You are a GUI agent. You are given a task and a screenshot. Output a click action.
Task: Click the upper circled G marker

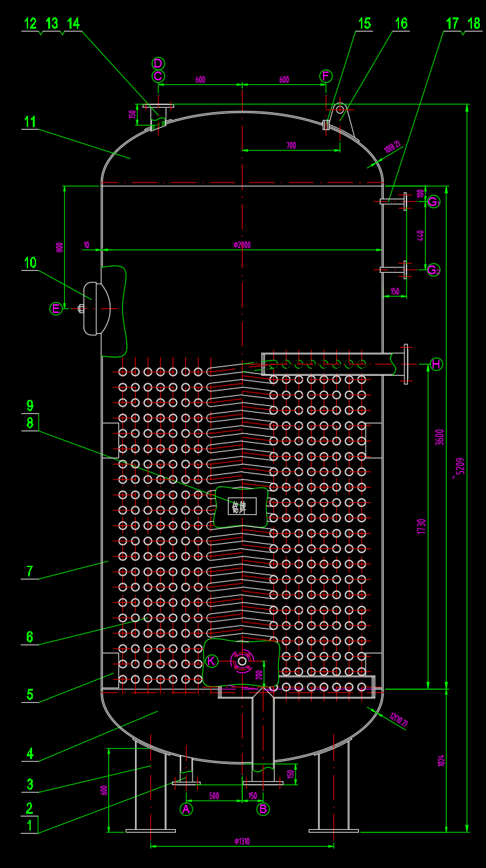tap(433, 201)
